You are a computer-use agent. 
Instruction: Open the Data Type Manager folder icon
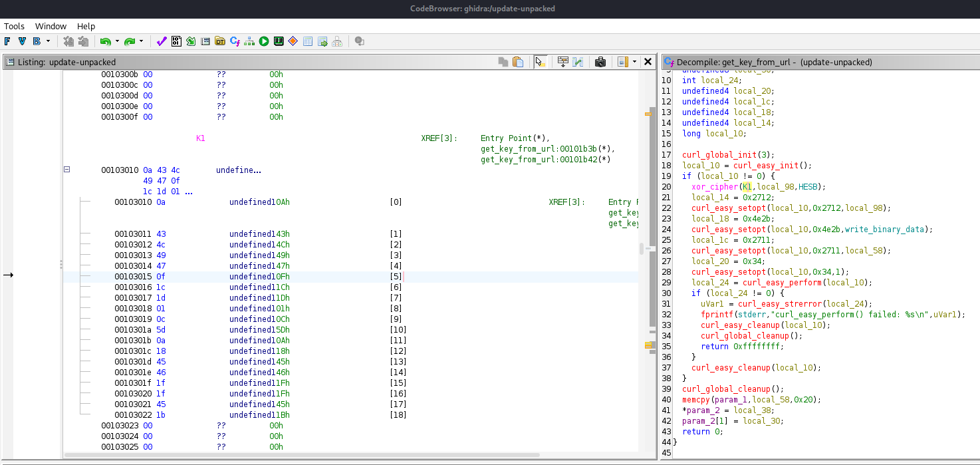click(220, 41)
